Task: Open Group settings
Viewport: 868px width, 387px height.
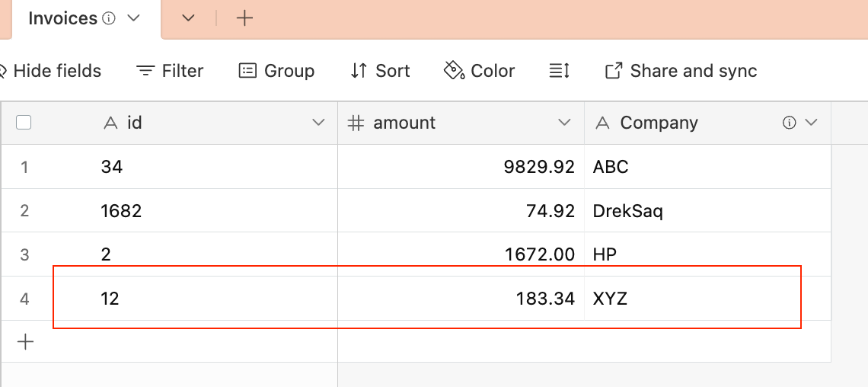Action: 276,71
